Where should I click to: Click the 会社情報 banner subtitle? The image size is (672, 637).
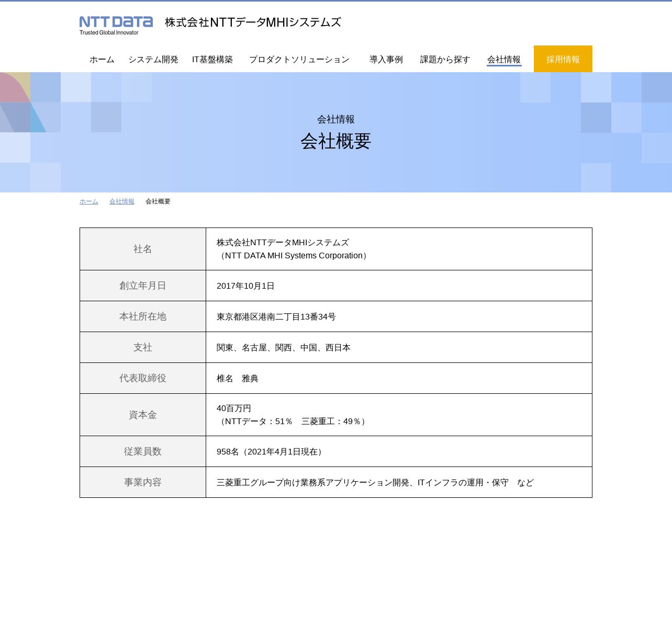pos(336,119)
